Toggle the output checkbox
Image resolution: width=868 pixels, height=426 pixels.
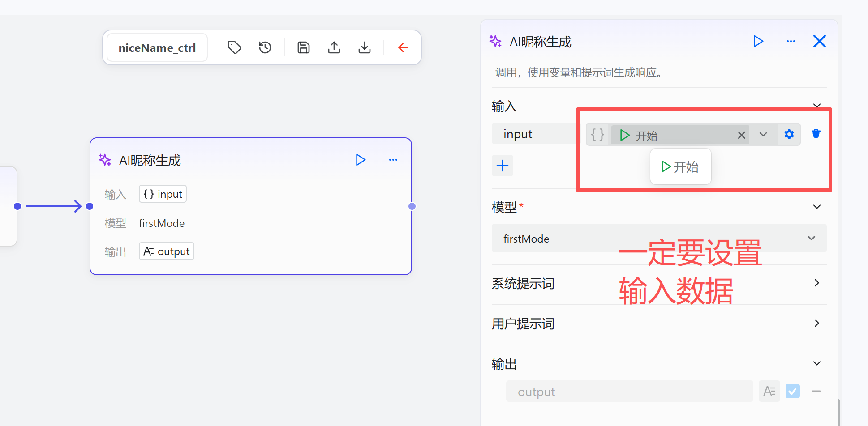tap(793, 392)
